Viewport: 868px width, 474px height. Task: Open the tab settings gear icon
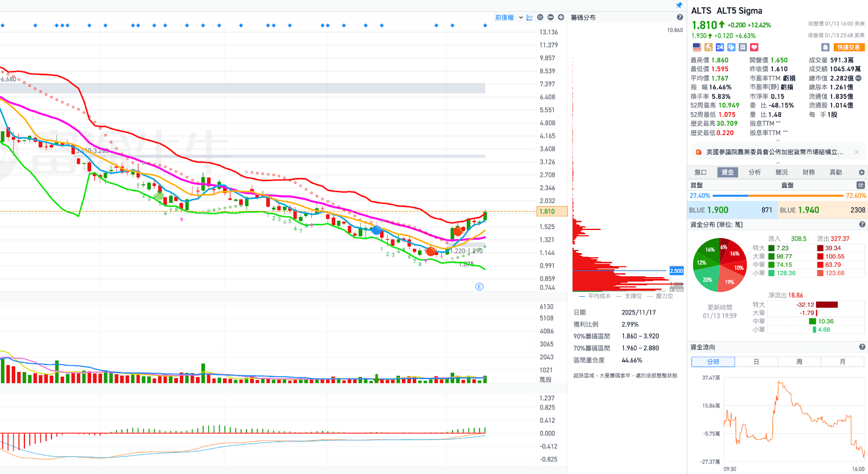[861, 172]
